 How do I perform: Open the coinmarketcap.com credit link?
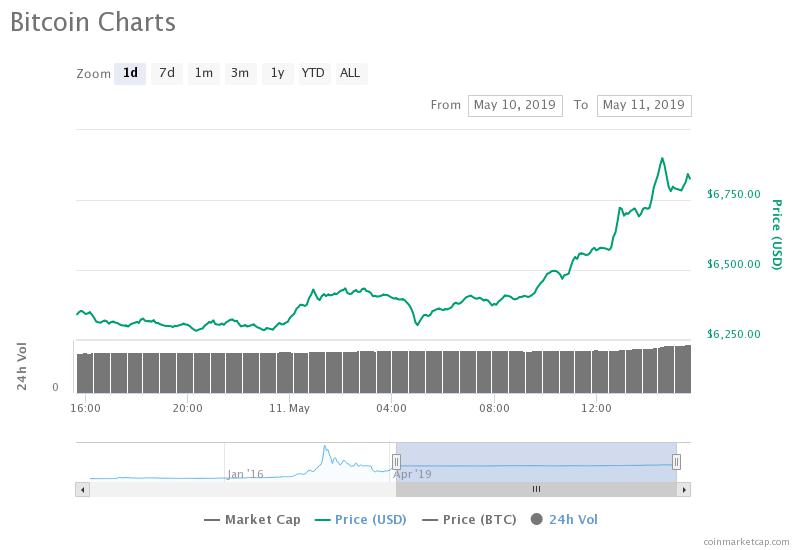747,542
